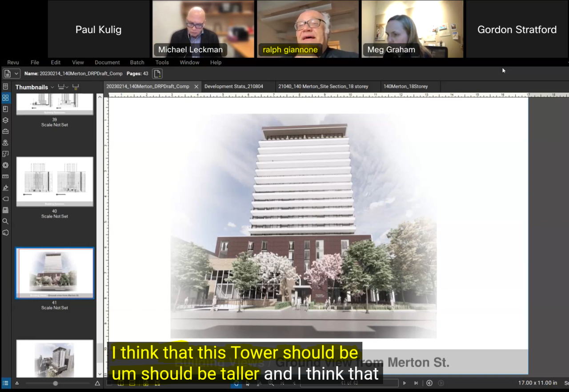Viewport: 569px width, 392px height.
Task: Switch to the 140Merton_18Storey tab
Action: [x=405, y=87]
